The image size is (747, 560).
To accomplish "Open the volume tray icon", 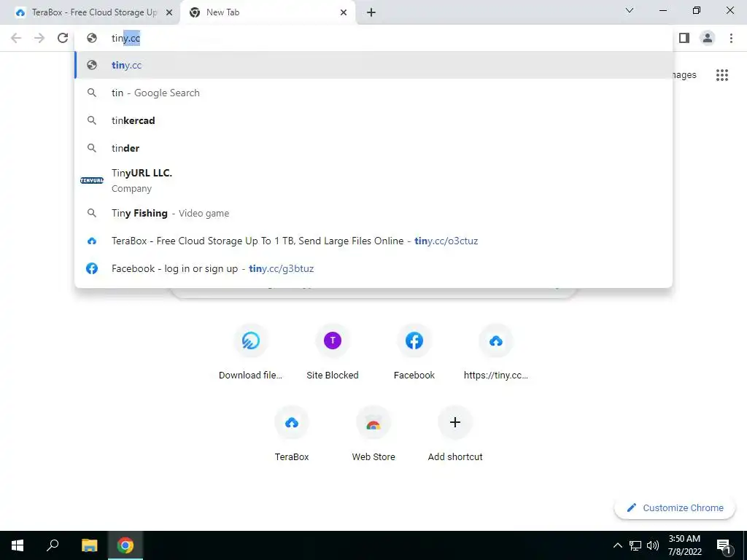I will click(x=653, y=545).
